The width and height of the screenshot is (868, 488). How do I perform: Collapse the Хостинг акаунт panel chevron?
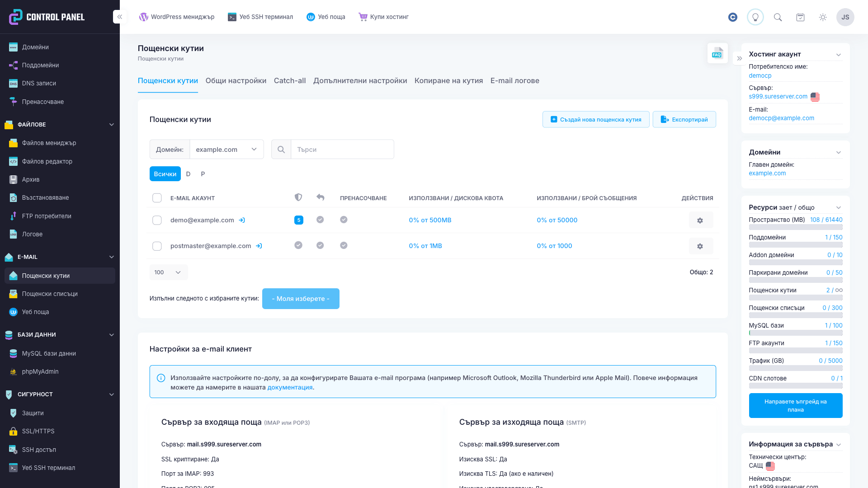point(839,55)
